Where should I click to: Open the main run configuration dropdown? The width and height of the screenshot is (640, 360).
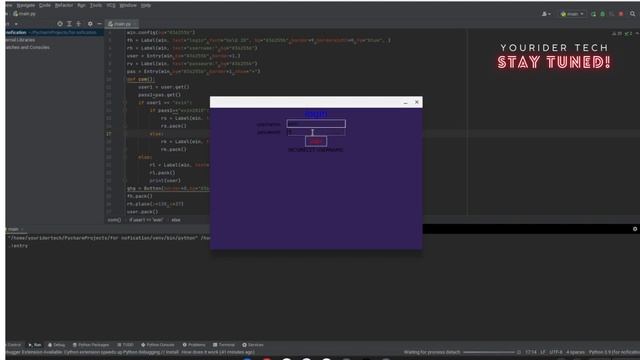[x=572, y=14]
